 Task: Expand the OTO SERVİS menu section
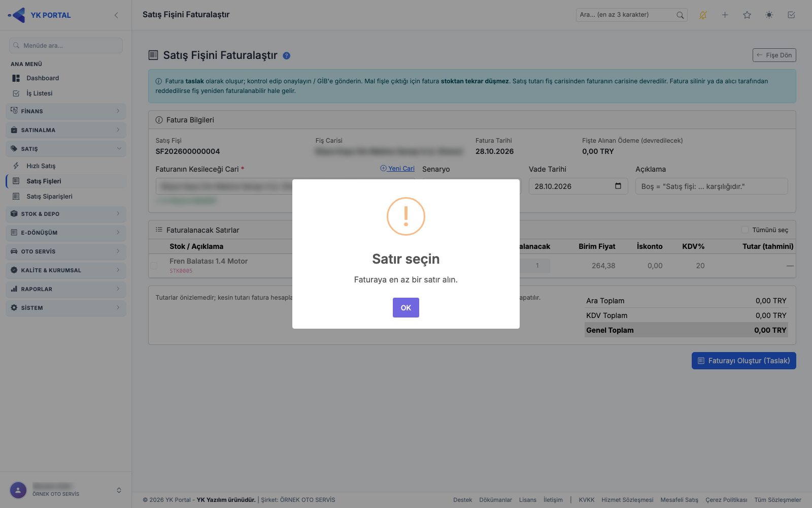point(66,251)
